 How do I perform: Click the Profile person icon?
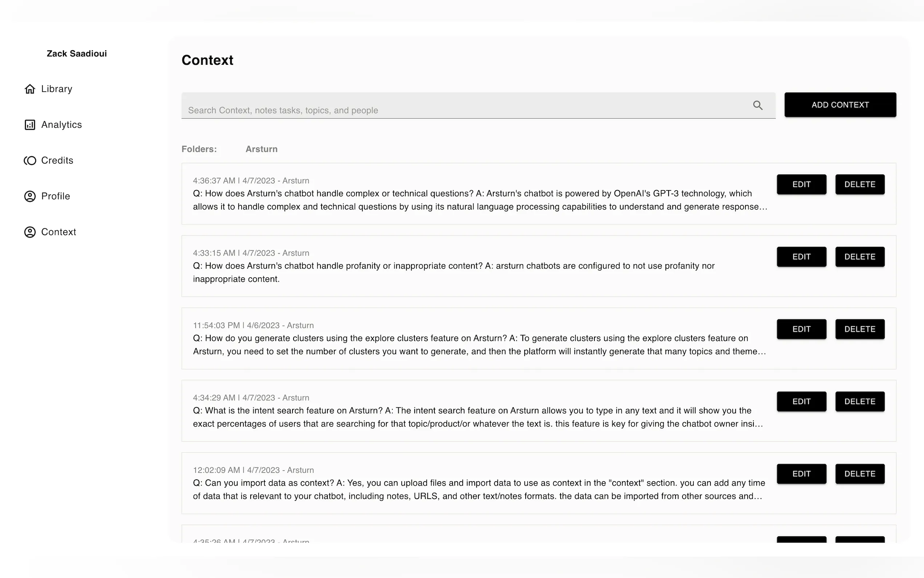30,196
